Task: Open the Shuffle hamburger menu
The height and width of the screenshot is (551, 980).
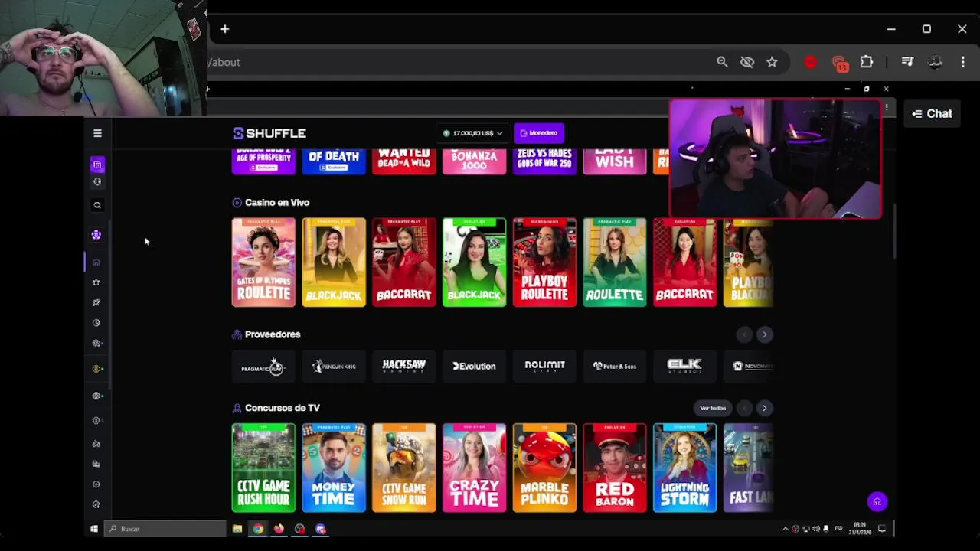Action: pos(97,133)
